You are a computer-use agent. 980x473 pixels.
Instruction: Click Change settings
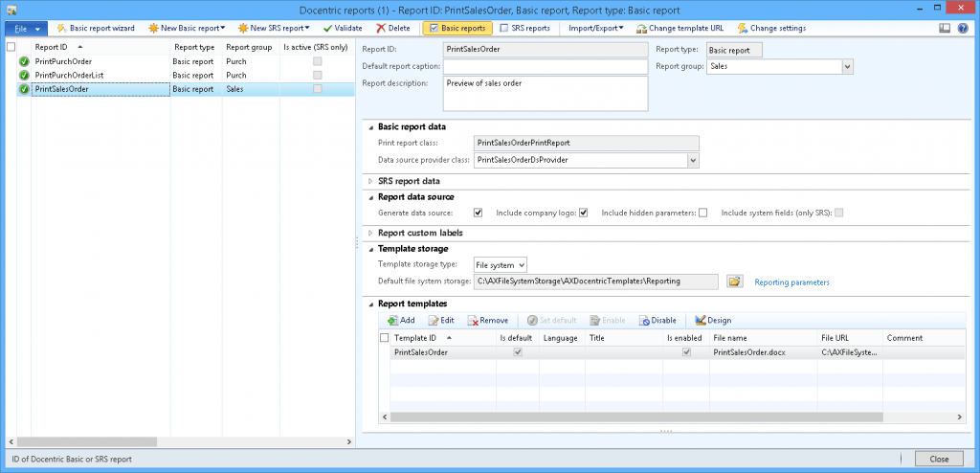(x=772, y=28)
